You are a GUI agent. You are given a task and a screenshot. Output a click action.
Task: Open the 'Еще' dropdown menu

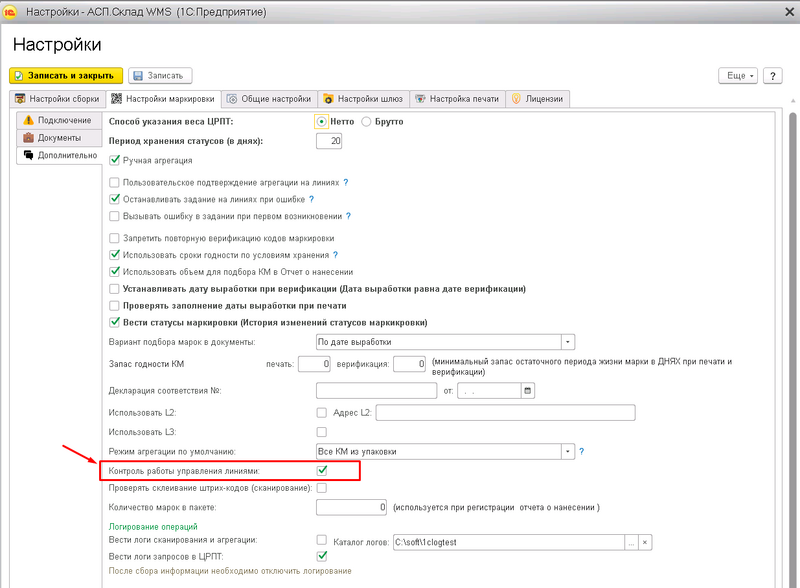[738, 76]
